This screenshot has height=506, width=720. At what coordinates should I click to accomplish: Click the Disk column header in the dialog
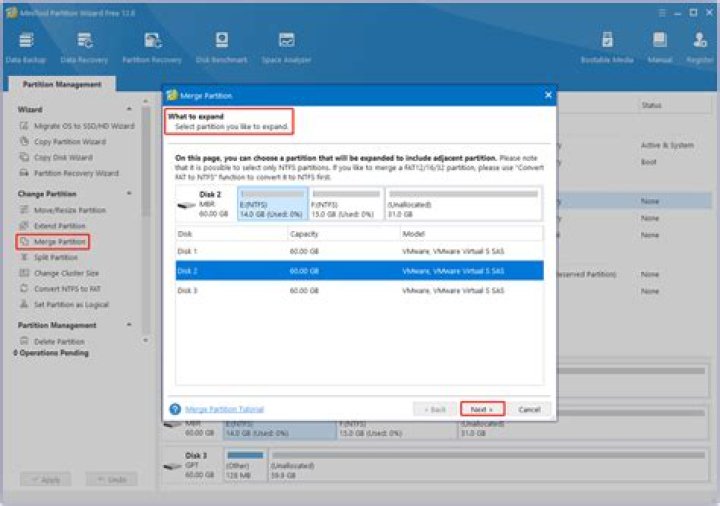(x=231, y=234)
